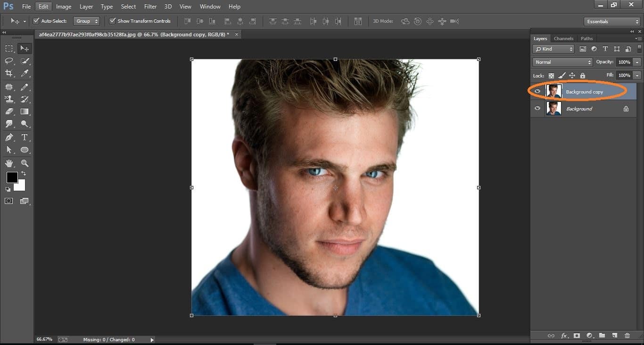This screenshot has width=644, height=345.
Task: Select the Zoom tool
Action: (x=25, y=163)
